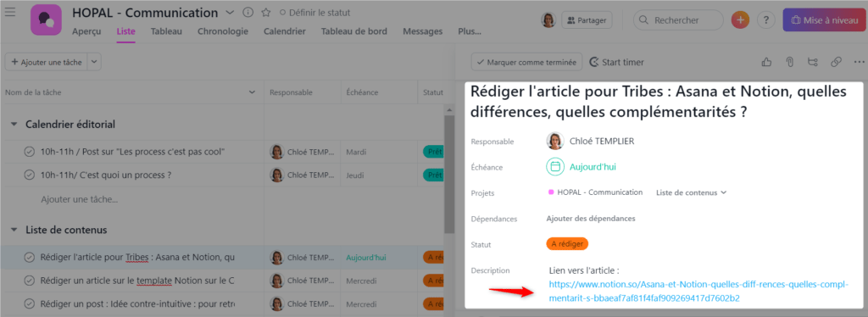Switch to the Tableau tab
This screenshot has height=317, width=868.
pos(166,31)
